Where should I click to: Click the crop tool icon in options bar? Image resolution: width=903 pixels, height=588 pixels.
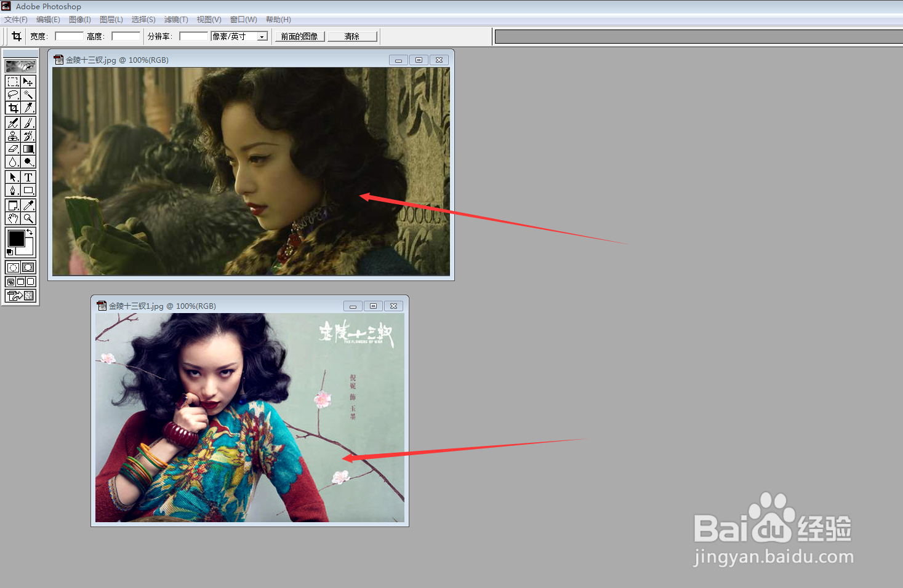click(17, 36)
